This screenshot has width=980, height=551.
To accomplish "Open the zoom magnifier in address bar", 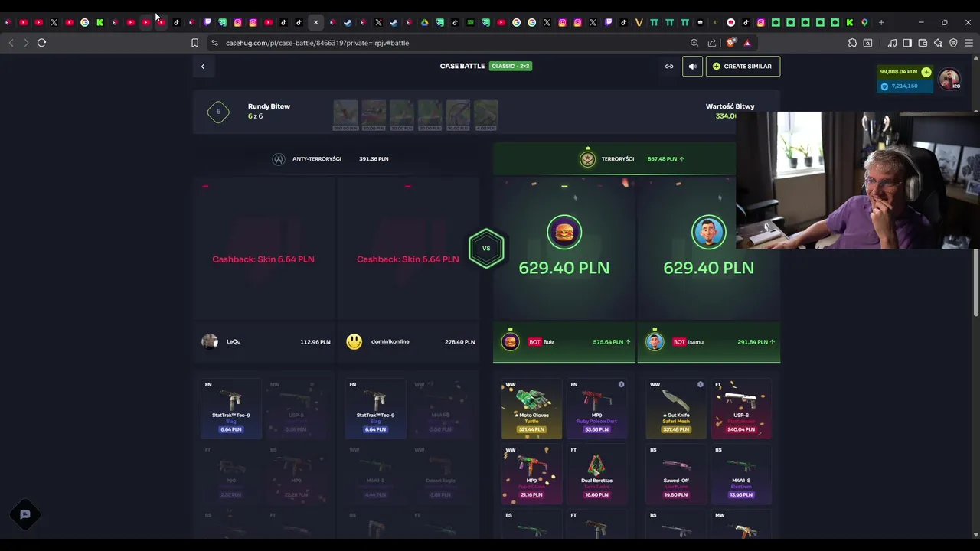I will click(694, 43).
